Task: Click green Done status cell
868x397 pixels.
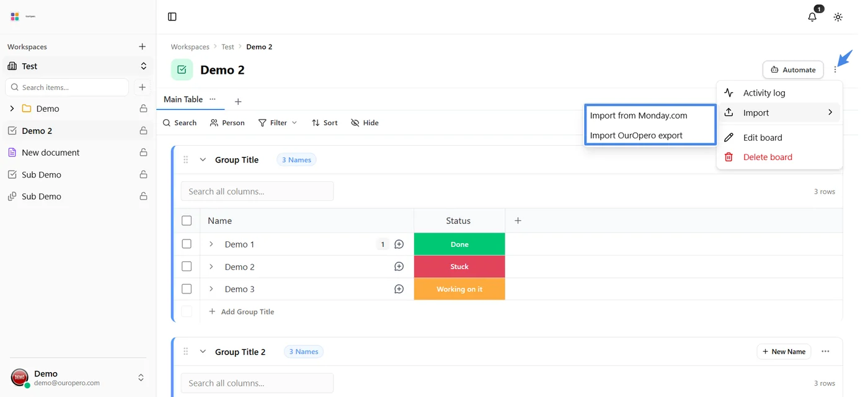Action: click(x=459, y=244)
